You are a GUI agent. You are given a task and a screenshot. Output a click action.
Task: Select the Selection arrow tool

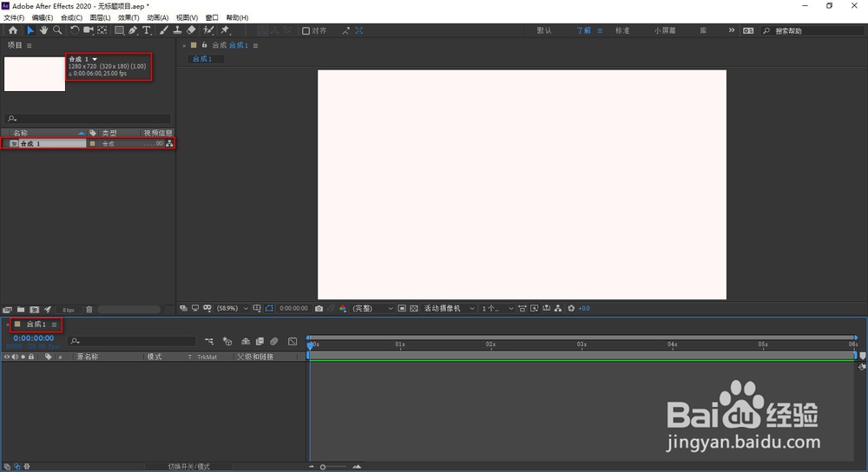pos(30,30)
